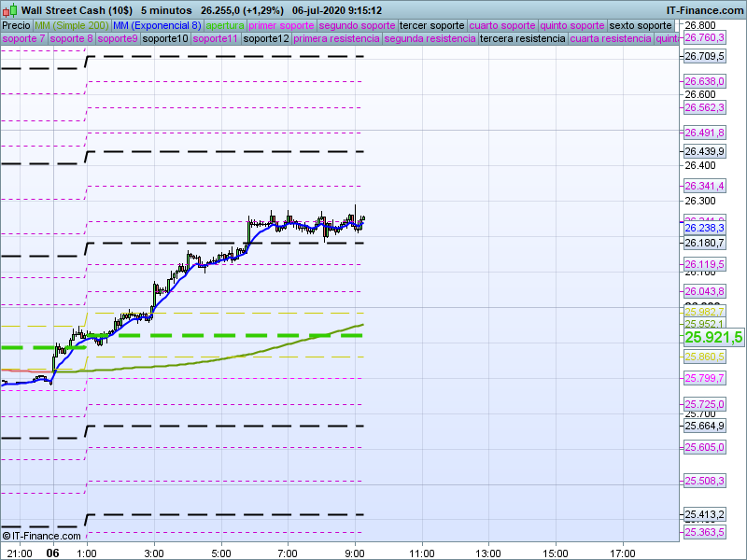Viewport: 747px width, 560px height.
Task: Click the soporte10 legend label
Action: [x=165, y=39]
